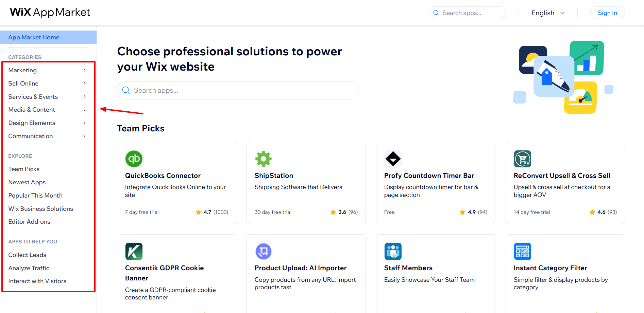The height and width of the screenshot is (313, 644).
Task: Open Newest Apps from Explore section
Action: (27, 182)
